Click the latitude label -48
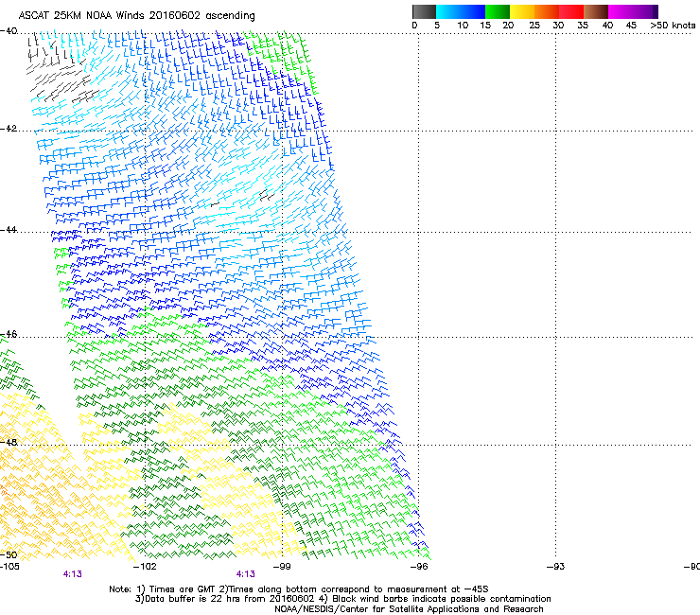 tap(9, 442)
